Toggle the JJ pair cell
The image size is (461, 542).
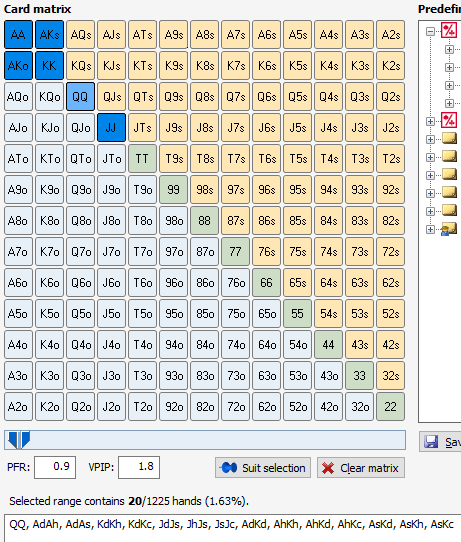pyautogui.click(x=111, y=128)
